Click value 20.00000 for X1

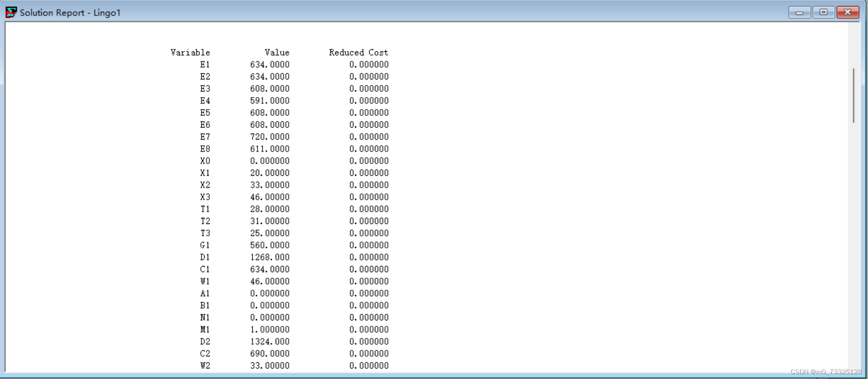tap(270, 173)
